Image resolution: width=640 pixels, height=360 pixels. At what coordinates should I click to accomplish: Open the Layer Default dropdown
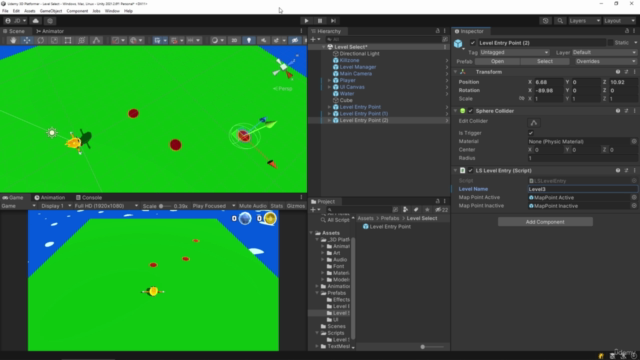tap(604, 52)
